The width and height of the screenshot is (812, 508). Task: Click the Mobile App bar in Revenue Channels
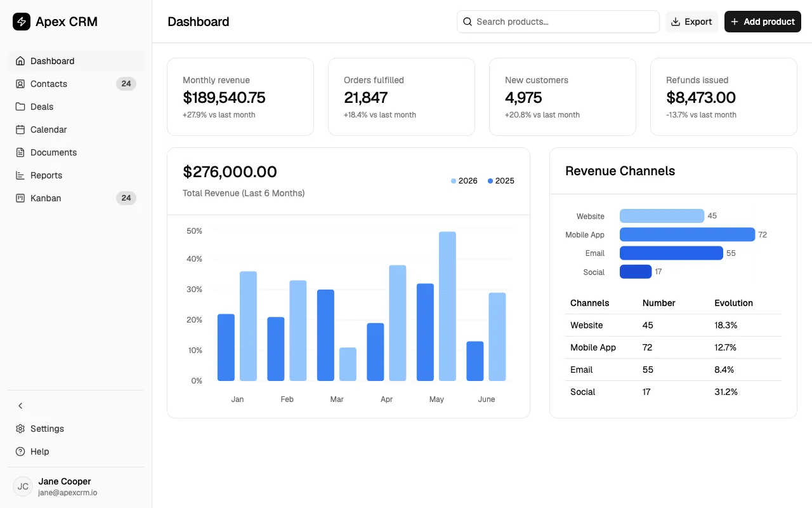pyautogui.click(x=688, y=234)
